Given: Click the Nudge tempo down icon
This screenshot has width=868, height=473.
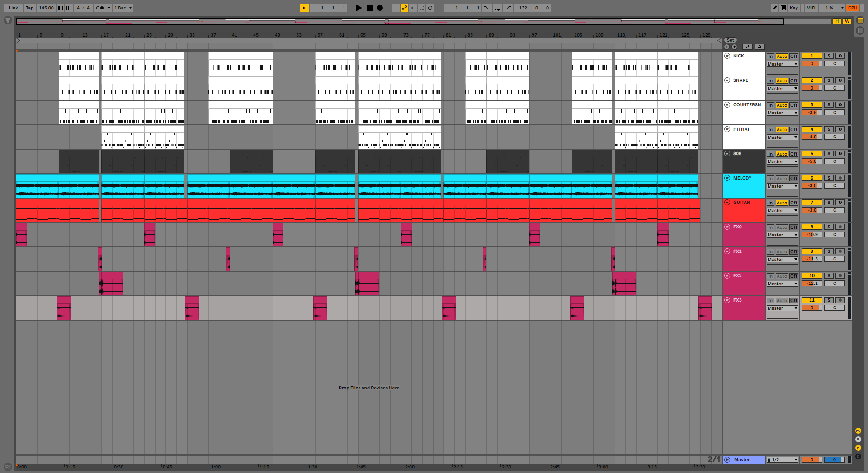Looking at the screenshot, I should (60, 8).
